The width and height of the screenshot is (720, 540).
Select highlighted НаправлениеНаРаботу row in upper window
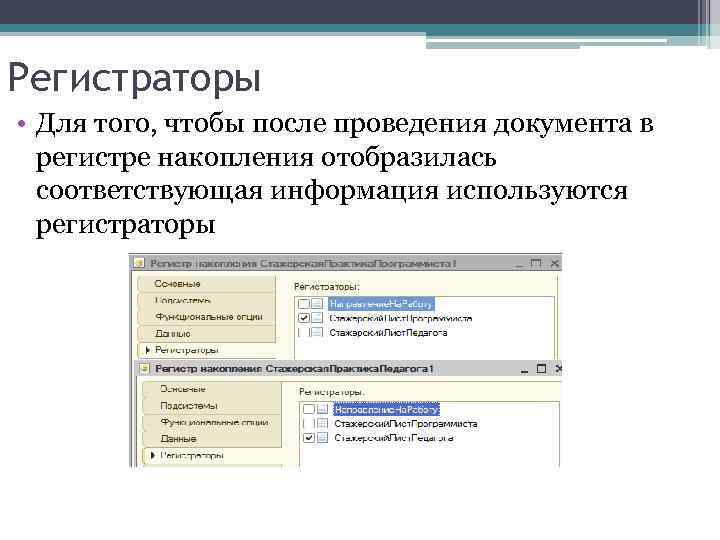pos(381,304)
